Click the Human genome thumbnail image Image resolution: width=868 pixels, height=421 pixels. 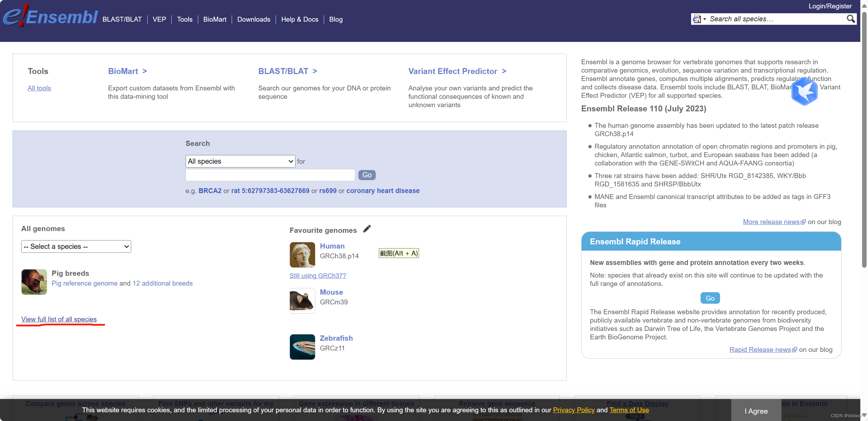[302, 255]
